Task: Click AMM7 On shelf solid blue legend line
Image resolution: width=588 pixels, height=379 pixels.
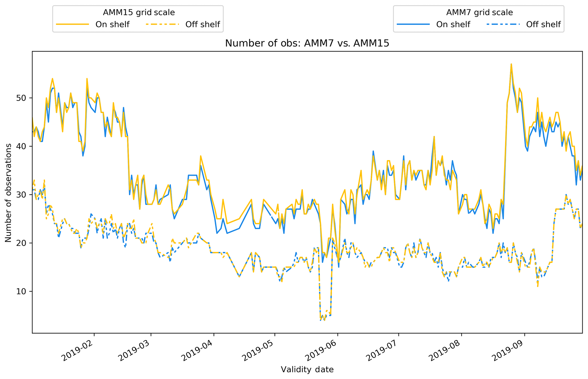Action: [x=413, y=24]
